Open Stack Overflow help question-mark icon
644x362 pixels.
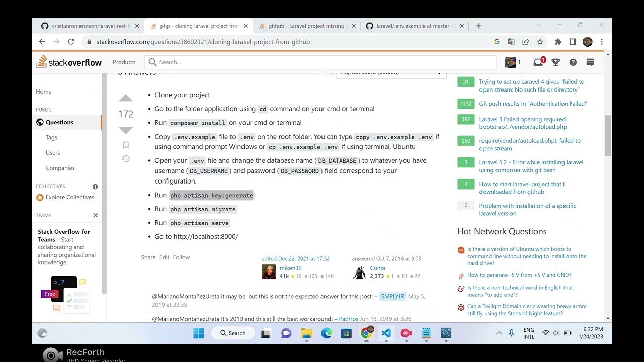pos(573,62)
